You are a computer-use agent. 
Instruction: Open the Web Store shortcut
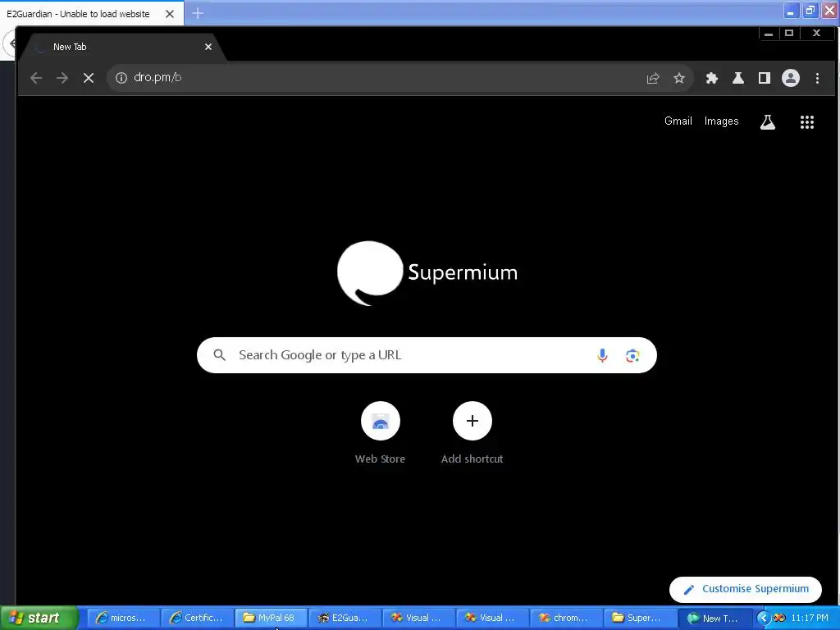381,433
